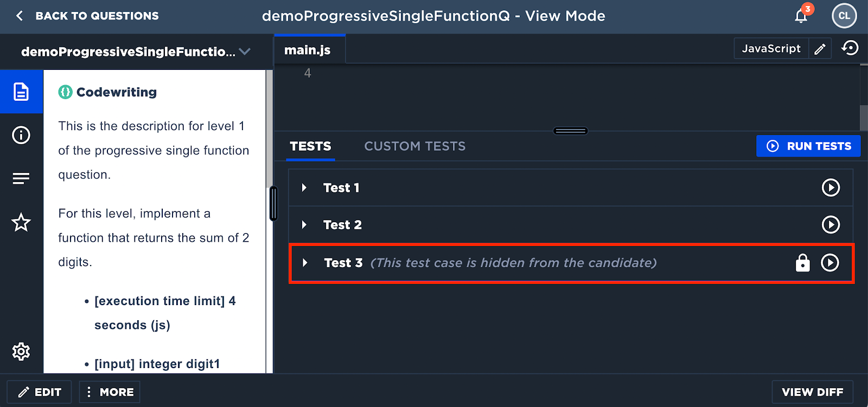This screenshot has width=868, height=407.
Task: Expand the Test 3 hidden test arrow
Action: click(x=305, y=263)
